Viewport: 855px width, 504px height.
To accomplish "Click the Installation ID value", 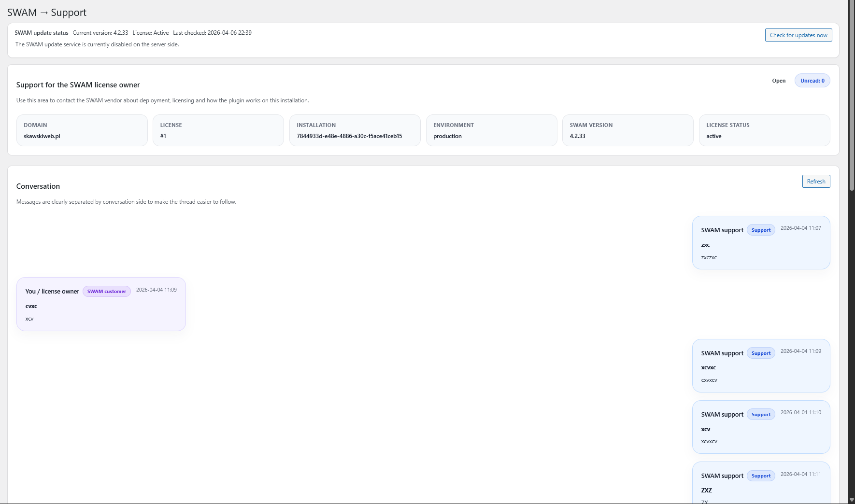I will 349,136.
